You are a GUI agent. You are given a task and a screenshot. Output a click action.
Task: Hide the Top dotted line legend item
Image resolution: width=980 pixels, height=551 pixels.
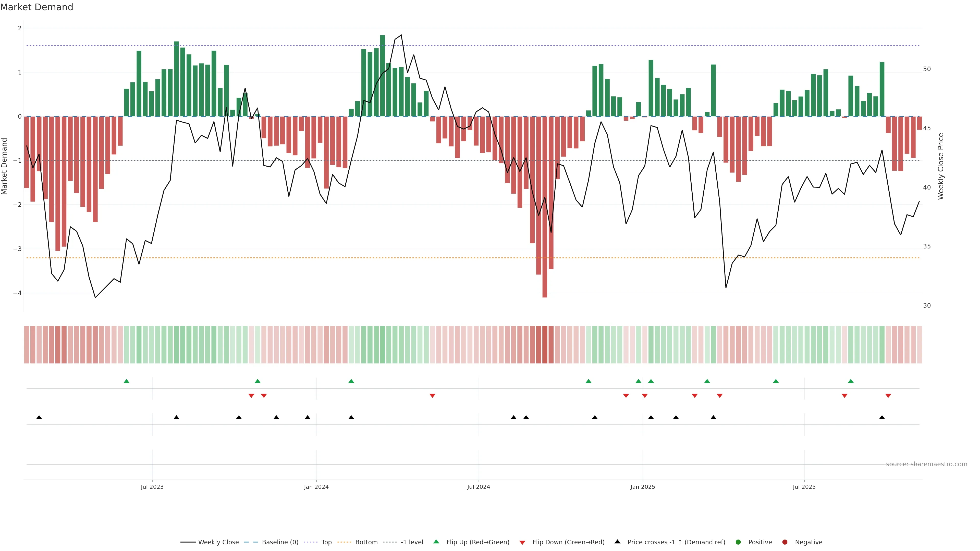(326, 542)
